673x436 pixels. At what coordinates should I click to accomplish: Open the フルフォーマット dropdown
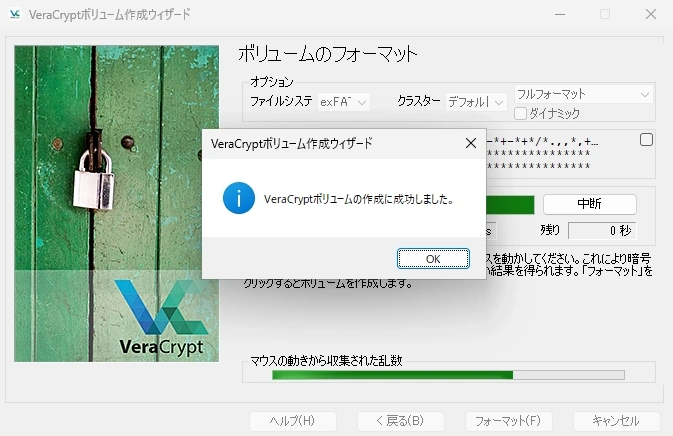click(x=583, y=94)
